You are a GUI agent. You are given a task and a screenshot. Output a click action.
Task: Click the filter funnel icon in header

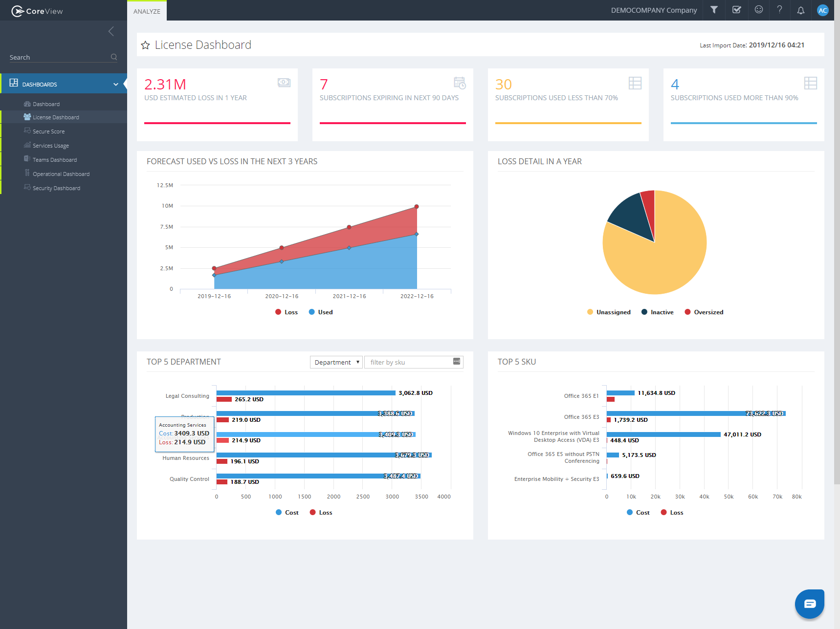tap(714, 10)
